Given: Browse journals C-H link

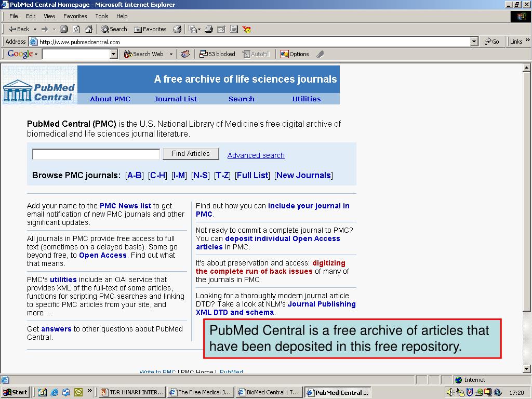Looking at the screenshot, I should 158,176.
